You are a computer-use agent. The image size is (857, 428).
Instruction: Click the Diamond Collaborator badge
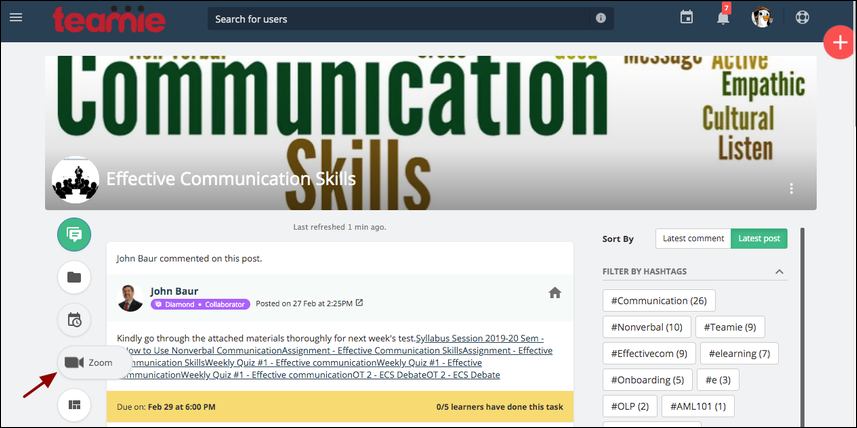tap(200, 304)
